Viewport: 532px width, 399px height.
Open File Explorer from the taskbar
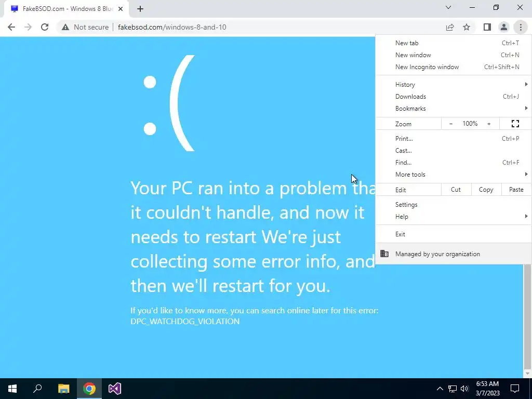coord(63,389)
